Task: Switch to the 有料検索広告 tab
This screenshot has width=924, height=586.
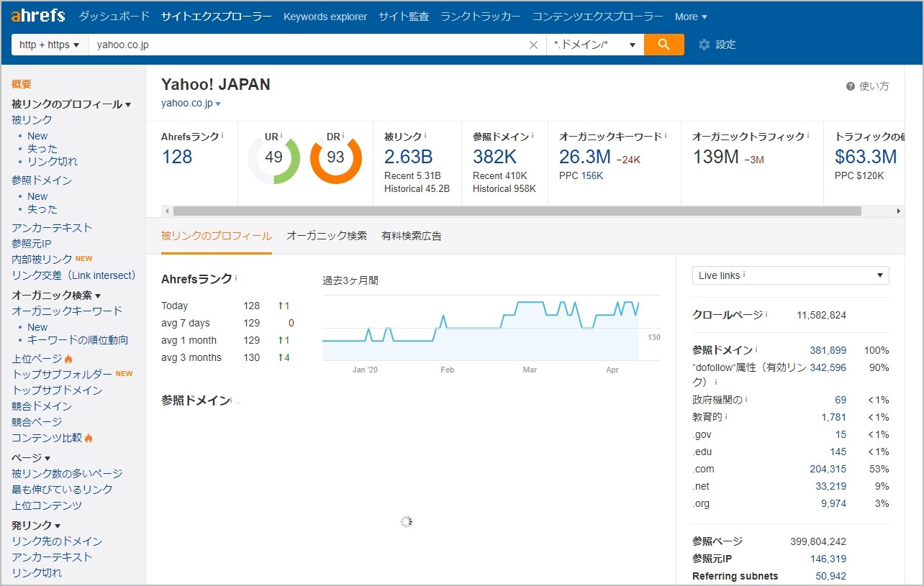Action: pos(412,236)
